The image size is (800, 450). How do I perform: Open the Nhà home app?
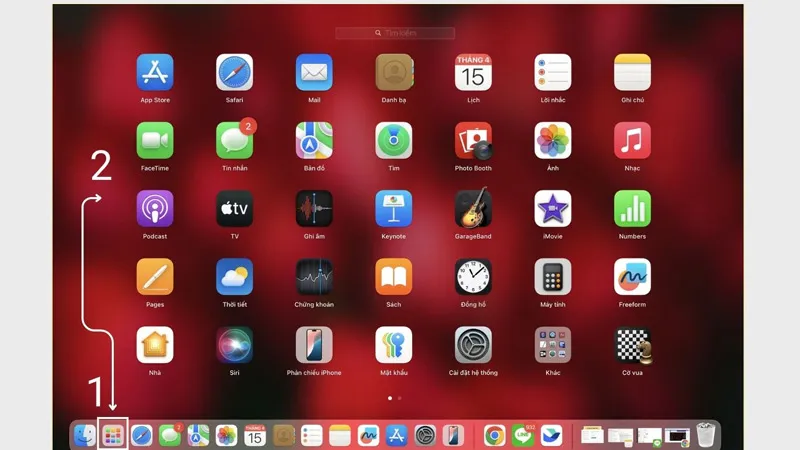click(x=155, y=345)
